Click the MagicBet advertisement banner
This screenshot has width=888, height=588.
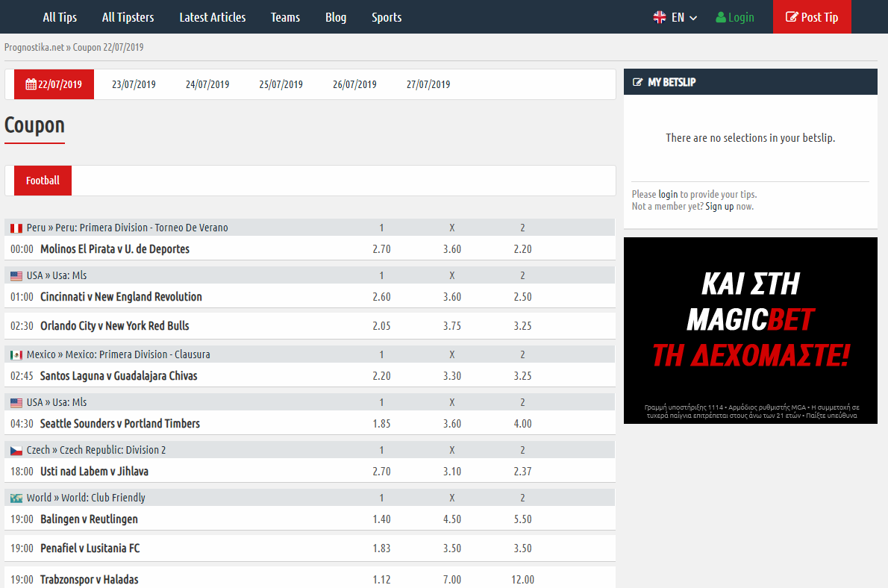coord(750,331)
